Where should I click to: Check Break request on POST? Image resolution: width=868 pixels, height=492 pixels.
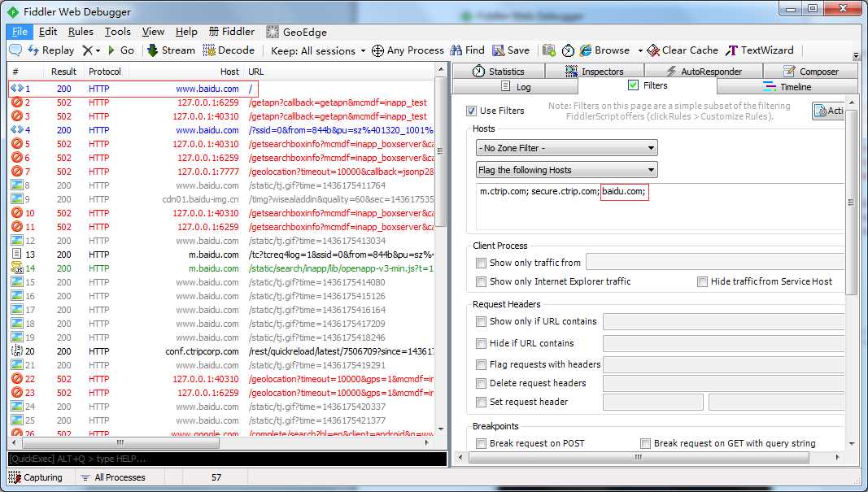[481, 443]
